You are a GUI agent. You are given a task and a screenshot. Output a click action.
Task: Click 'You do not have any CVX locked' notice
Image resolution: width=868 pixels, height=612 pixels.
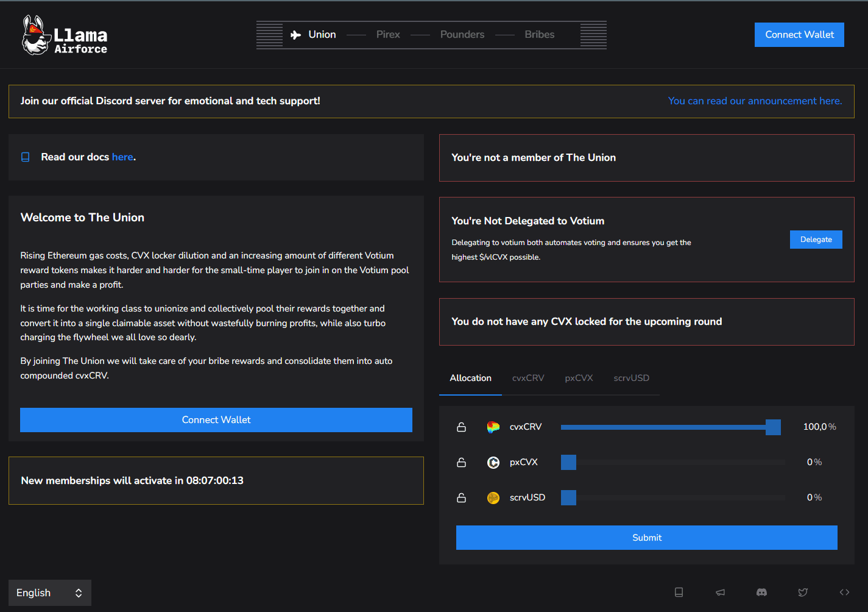(x=587, y=322)
